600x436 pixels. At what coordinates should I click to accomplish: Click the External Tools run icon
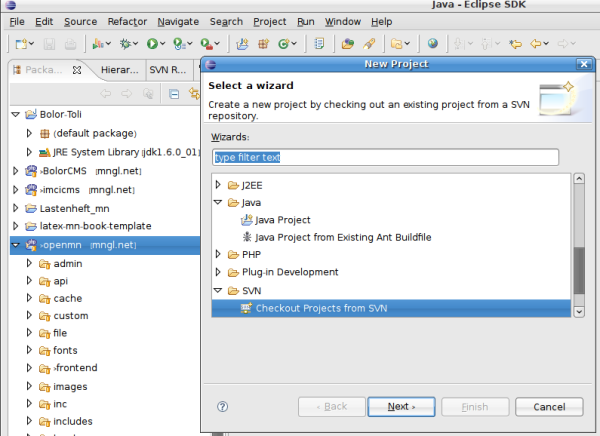pos(179,44)
